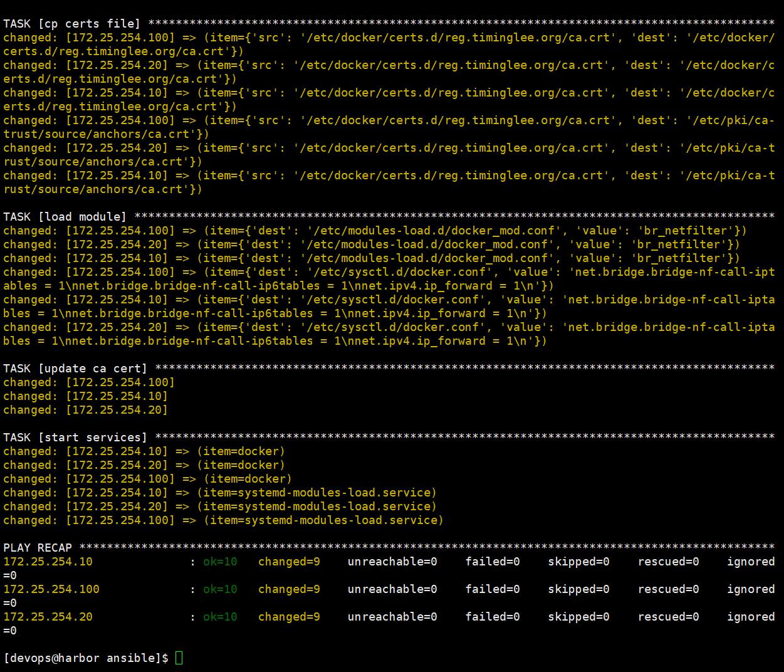The height and width of the screenshot is (672, 784).
Task: Click "(item=systemd-modules-load.service)" on the 172.25.254.100 line
Action: pos(323,520)
